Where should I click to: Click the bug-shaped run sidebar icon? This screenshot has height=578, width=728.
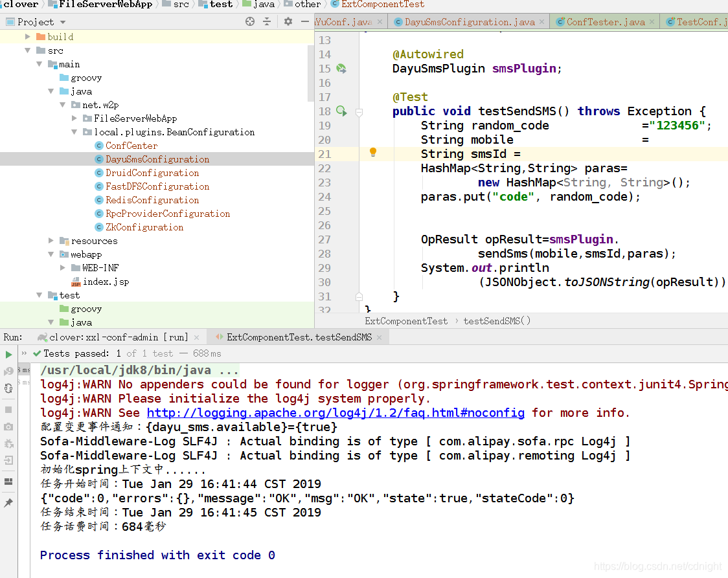click(x=8, y=443)
